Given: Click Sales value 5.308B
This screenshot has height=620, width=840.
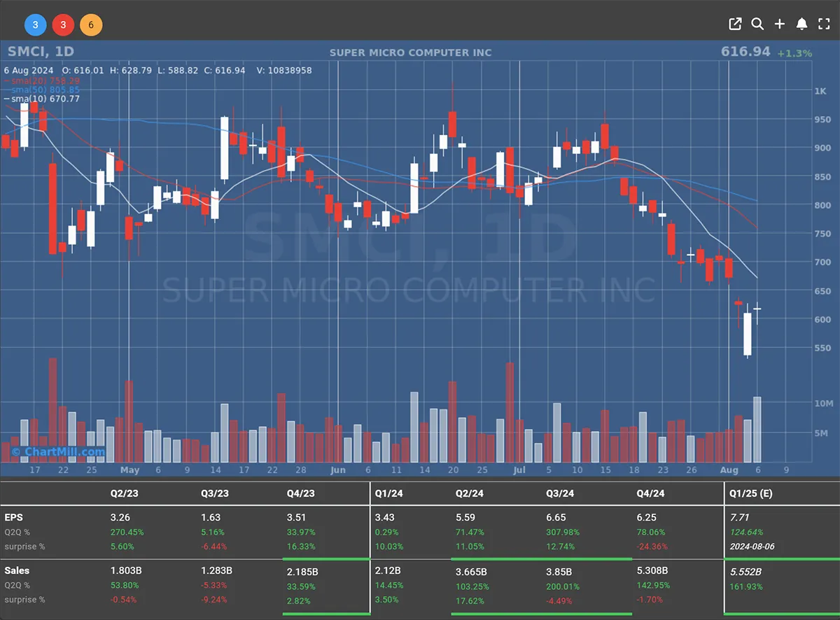Looking at the screenshot, I should (652, 571).
